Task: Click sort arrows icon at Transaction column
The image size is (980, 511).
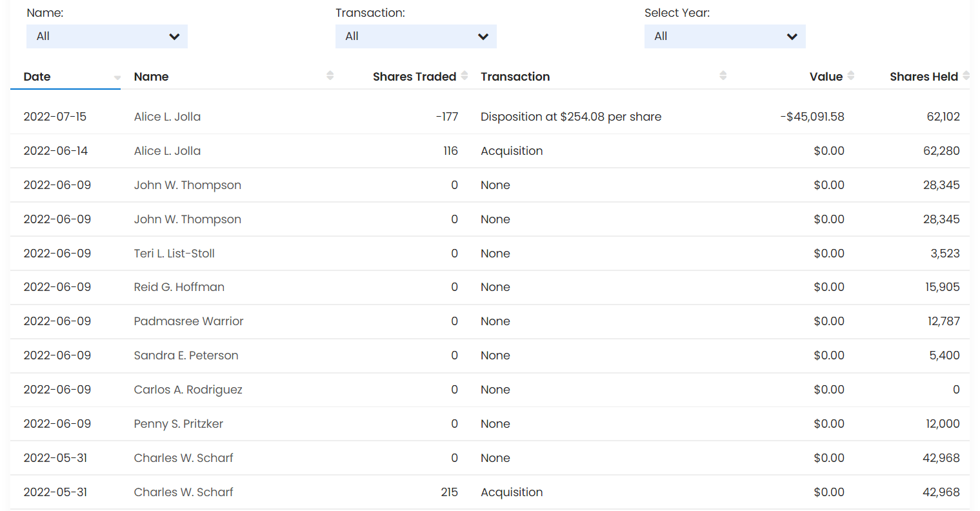Action: tap(723, 75)
